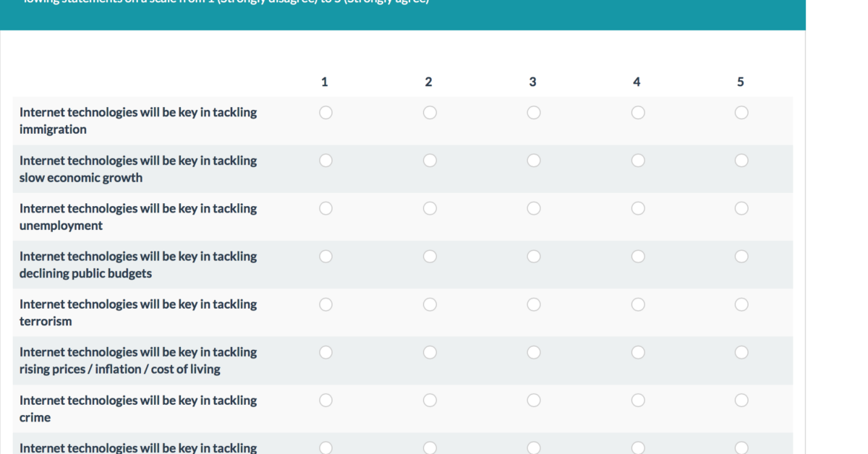
Task: Mark rating 4 for tackling terrorism
Action: (638, 304)
